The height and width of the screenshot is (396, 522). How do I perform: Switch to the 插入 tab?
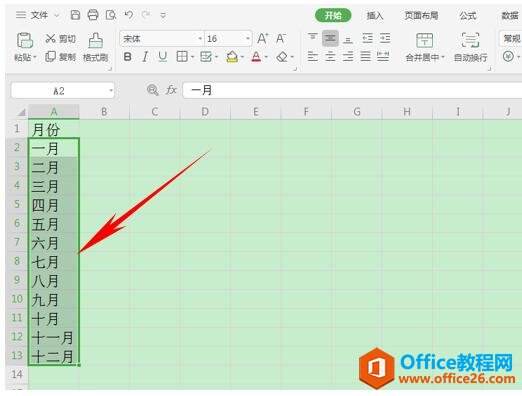pos(375,15)
